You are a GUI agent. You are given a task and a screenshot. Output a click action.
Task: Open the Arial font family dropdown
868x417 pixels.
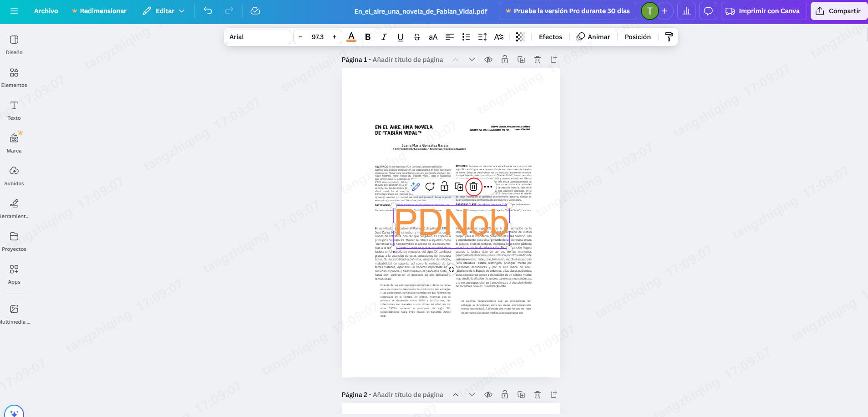pos(258,37)
